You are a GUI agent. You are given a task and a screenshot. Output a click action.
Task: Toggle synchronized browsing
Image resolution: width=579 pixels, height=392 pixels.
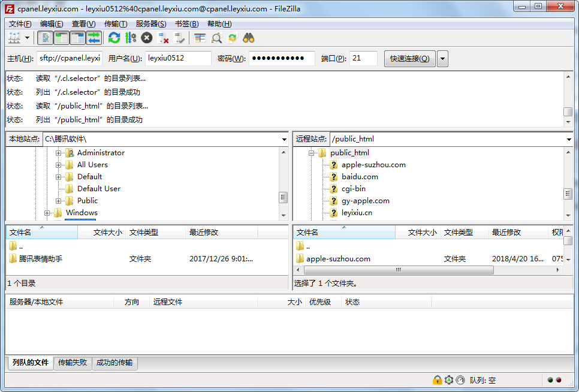point(233,38)
